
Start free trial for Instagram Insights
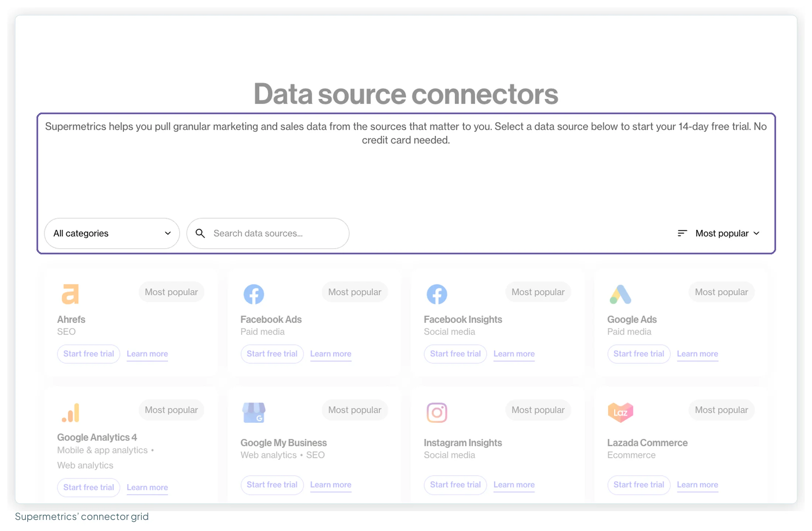click(455, 485)
